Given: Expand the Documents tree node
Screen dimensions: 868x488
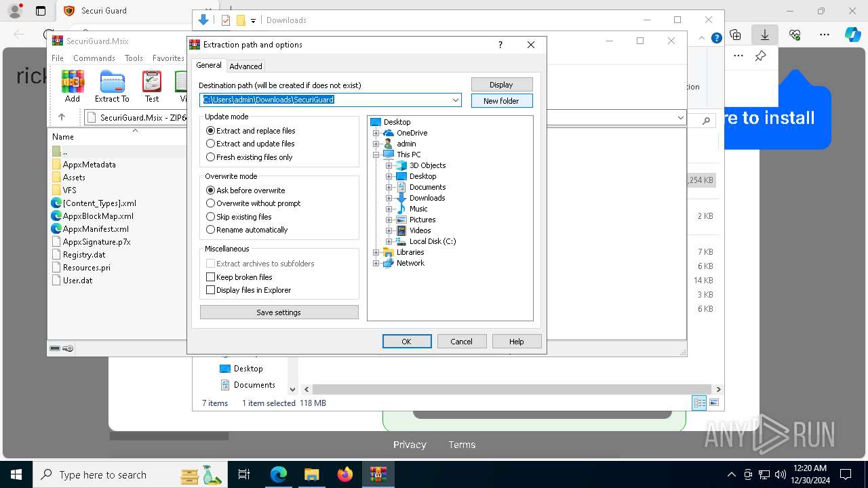Looking at the screenshot, I should (389, 187).
